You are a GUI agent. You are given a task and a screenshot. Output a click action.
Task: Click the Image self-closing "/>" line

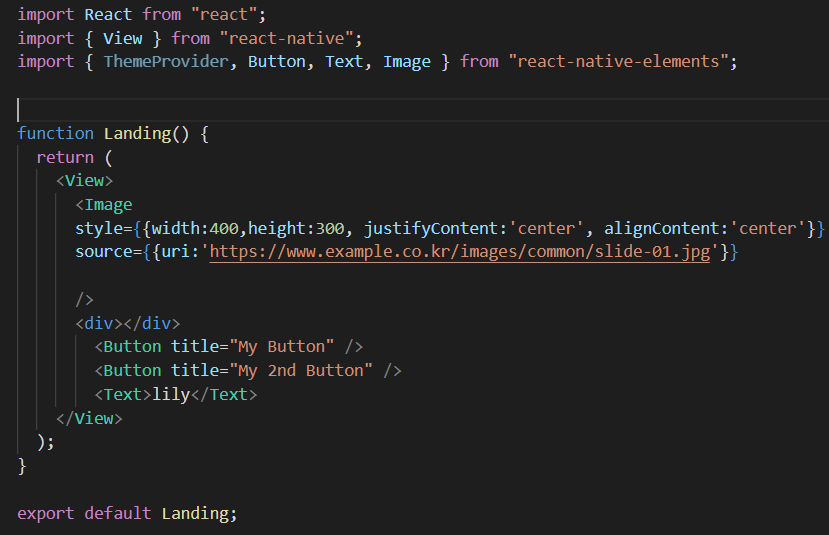click(x=85, y=300)
